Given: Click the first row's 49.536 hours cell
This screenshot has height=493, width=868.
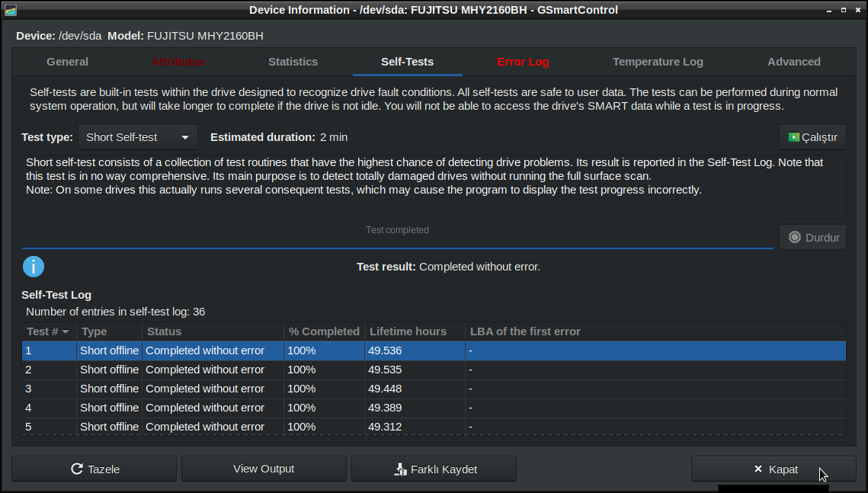Looking at the screenshot, I should (415, 351).
